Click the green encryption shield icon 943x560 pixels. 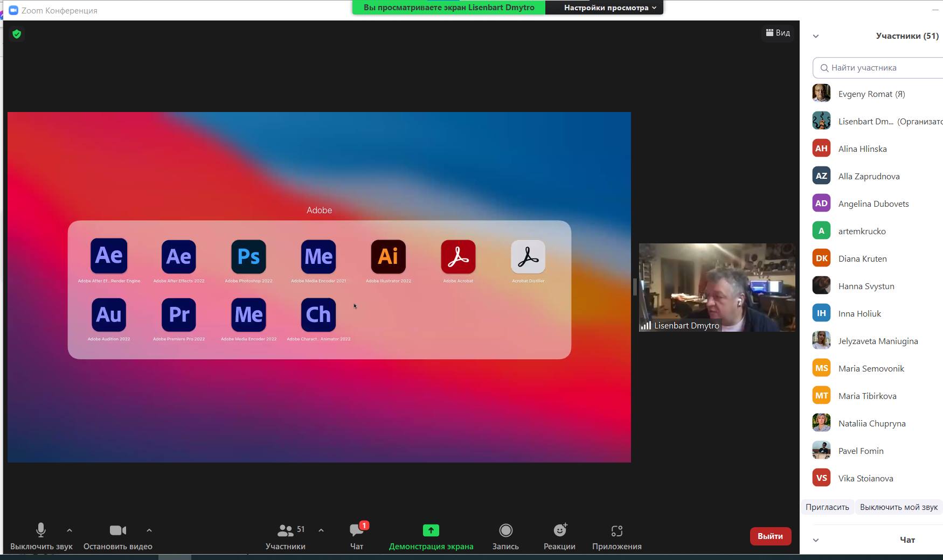pos(17,34)
